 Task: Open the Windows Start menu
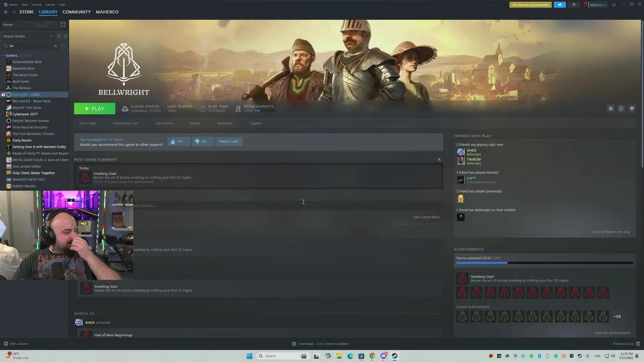pos(250,356)
